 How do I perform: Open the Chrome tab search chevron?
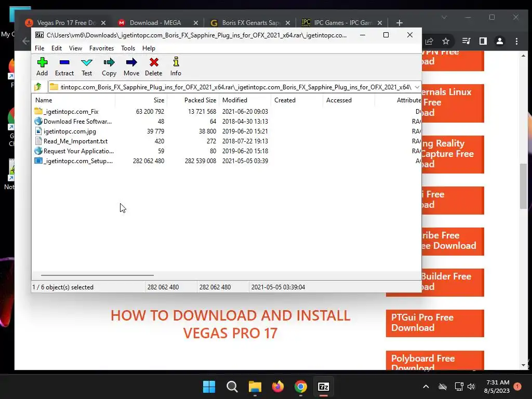pyautogui.click(x=444, y=17)
